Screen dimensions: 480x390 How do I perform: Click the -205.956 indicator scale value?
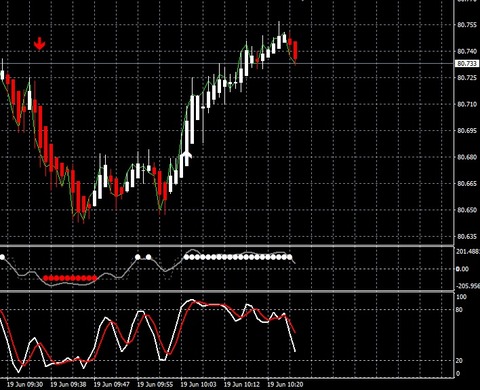(x=468, y=286)
